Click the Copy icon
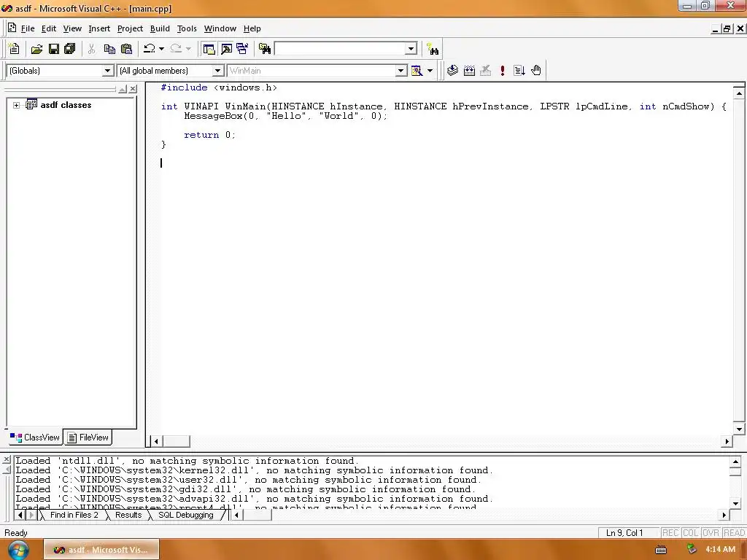Image resolution: width=747 pixels, height=560 pixels. pos(109,49)
